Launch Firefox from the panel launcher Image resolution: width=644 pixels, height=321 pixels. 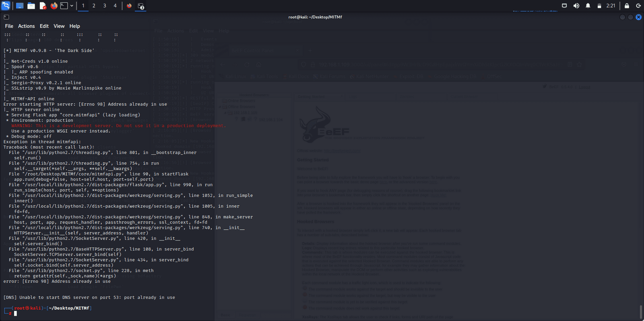click(54, 6)
